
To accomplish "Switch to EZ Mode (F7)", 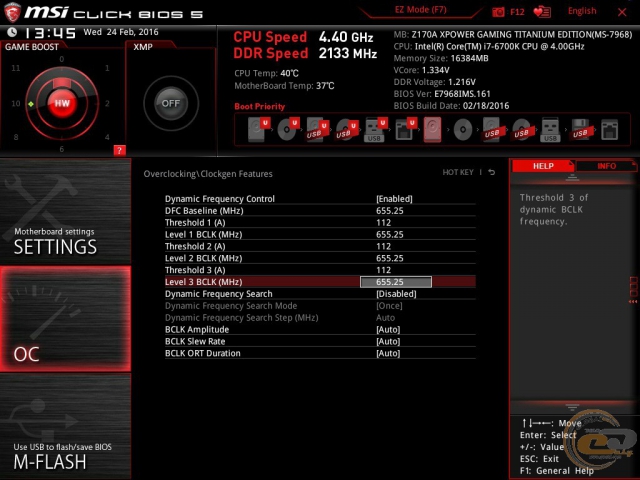I will (x=420, y=10).
